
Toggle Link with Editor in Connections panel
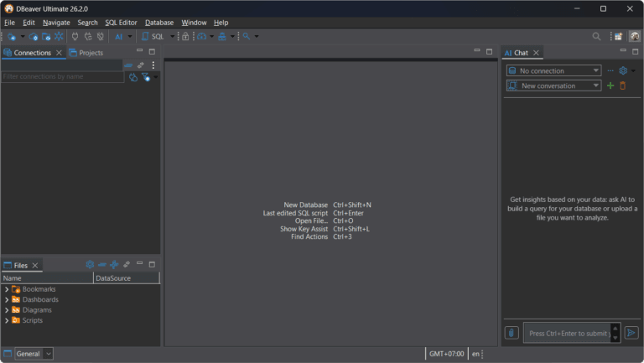pyautogui.click(x=141, y=65)
